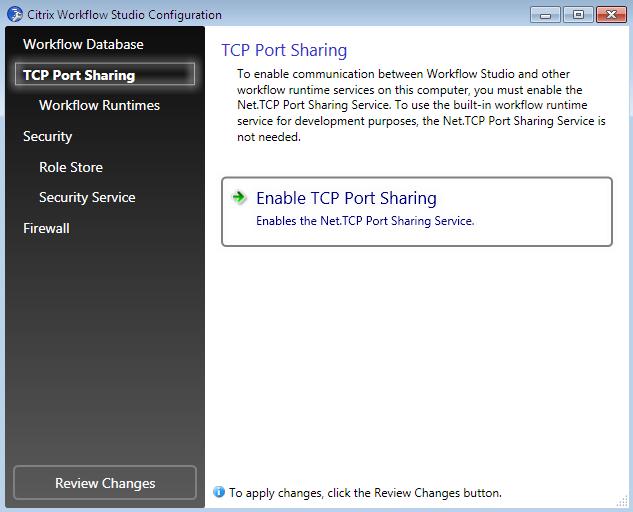Click 'Enables the Net.TCP Port Sharing Service.' text

[x=365, y=221]
